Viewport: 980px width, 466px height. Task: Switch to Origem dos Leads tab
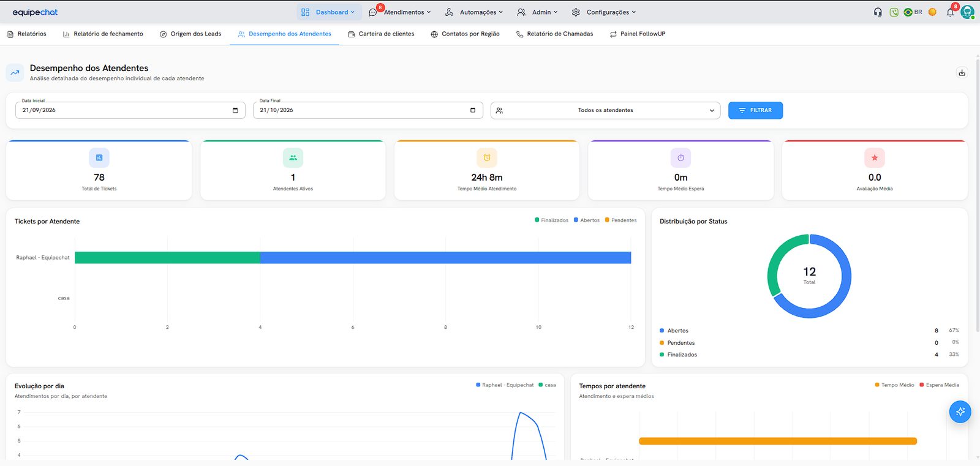[190, 34]
